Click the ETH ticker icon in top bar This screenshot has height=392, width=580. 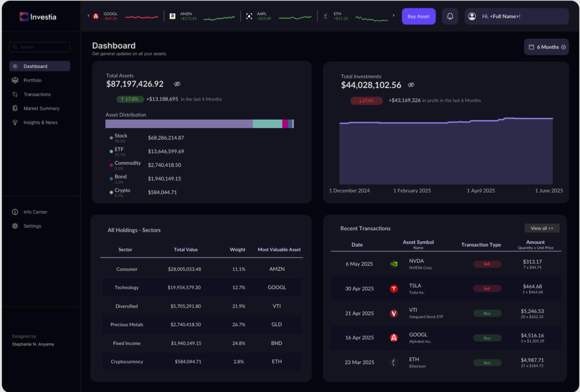pyautogui.click(x=326, y=16)
